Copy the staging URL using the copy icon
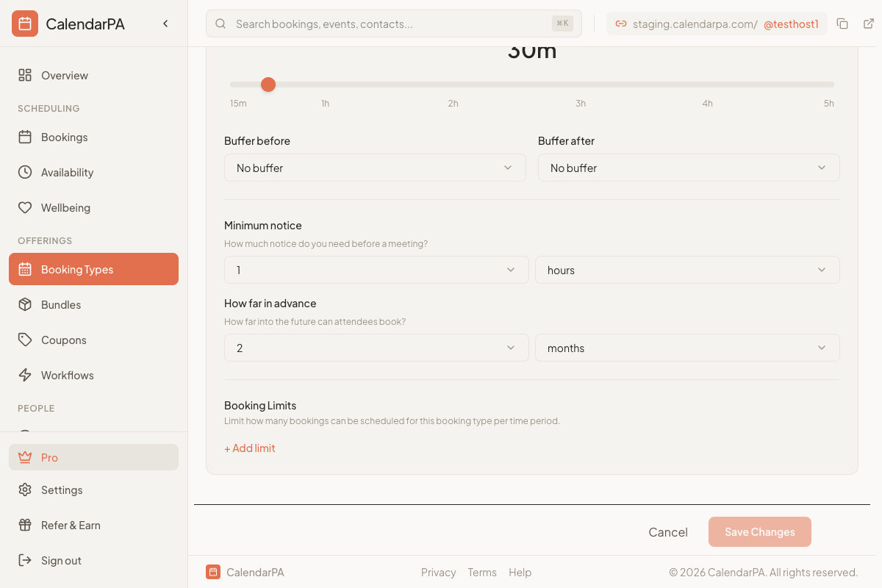This screenshot has height=588, width=882. [842, 23]
